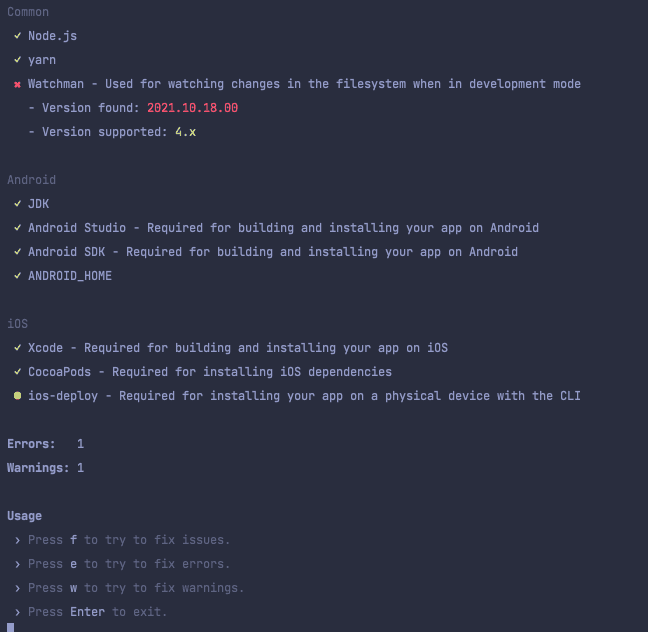Click the checkmark beside Android SDK

18,252
